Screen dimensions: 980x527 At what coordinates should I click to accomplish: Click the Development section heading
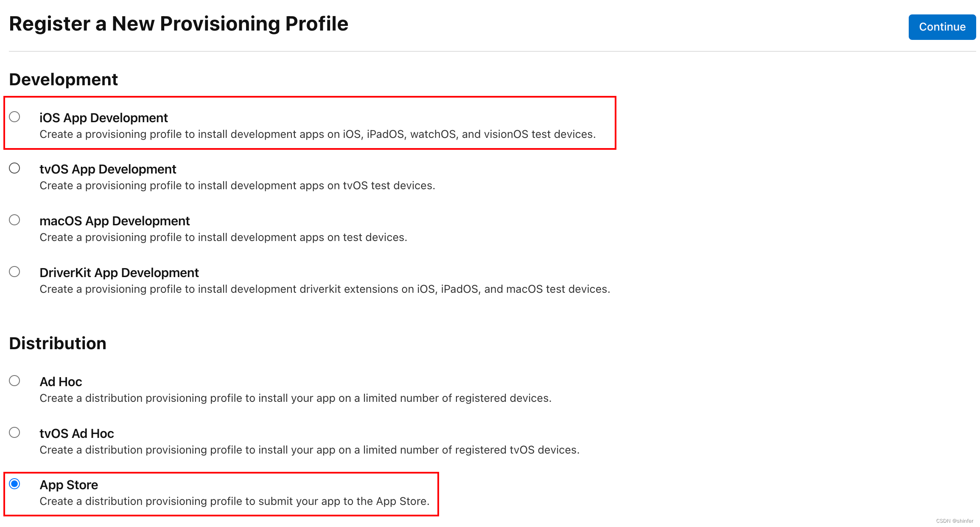coord(64,79)
